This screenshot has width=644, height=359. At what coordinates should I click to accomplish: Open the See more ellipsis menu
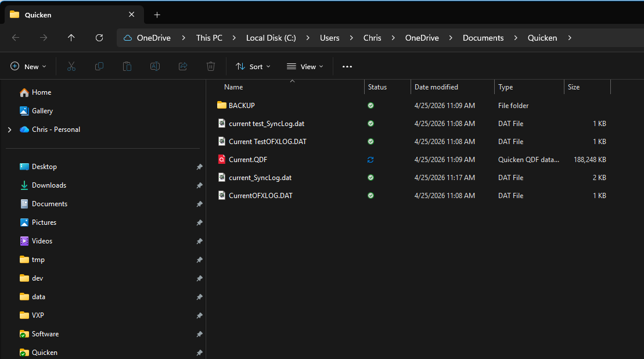click(347, 67)
